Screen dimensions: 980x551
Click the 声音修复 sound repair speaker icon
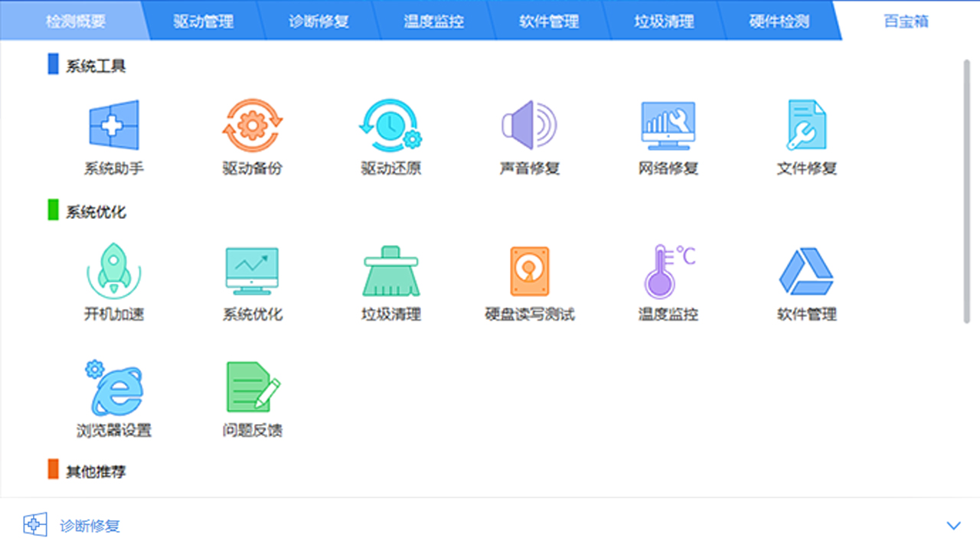point(529,126)
